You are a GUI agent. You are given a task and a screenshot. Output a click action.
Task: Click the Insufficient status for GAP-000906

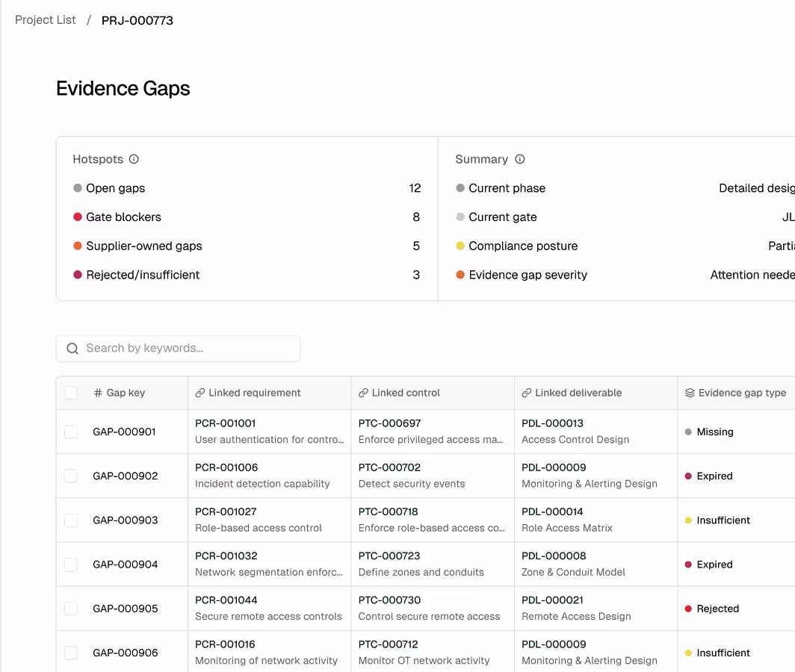[x=717, y=653]
